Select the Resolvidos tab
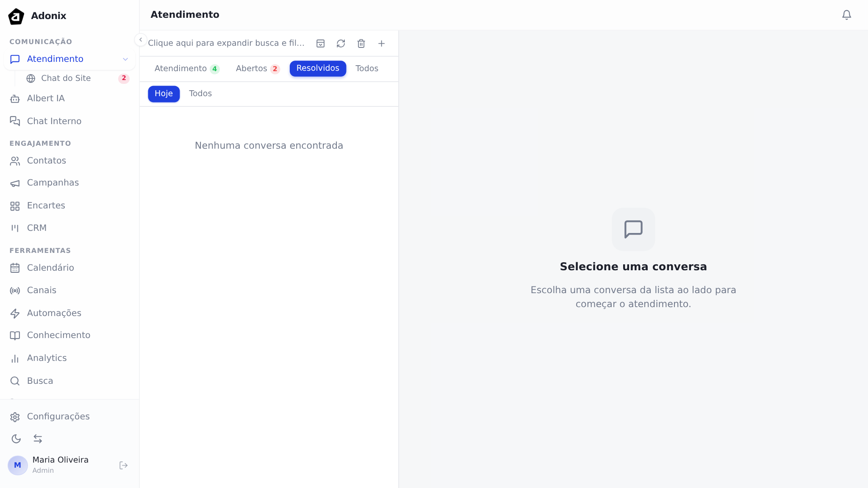 coord(318,69)
